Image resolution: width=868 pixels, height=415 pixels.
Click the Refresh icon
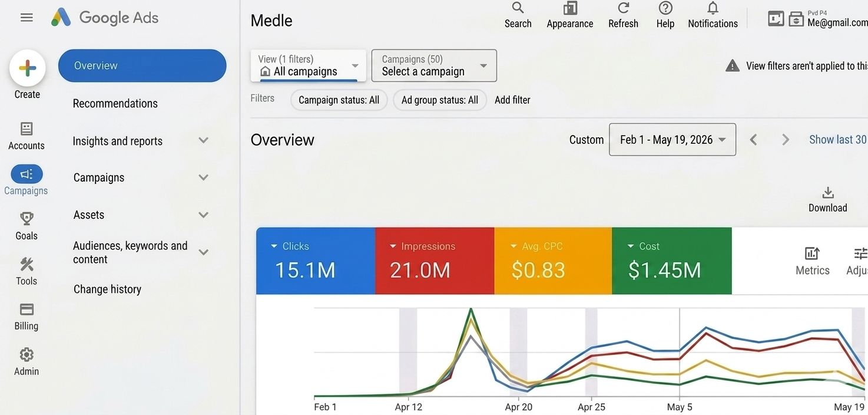click(623, 8)
